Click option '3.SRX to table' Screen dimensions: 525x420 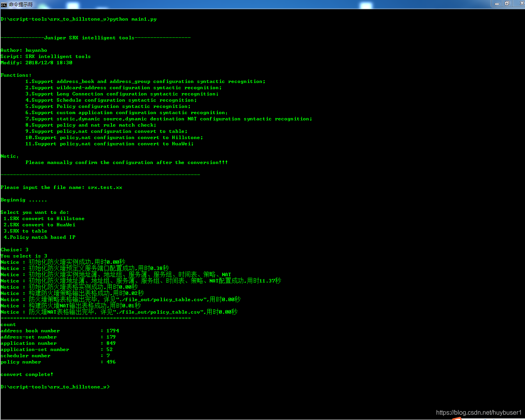(25, 231)
